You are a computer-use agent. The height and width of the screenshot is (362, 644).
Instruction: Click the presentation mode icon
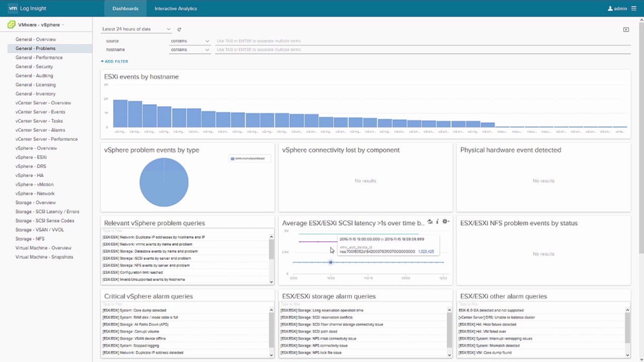click(626, 30)
